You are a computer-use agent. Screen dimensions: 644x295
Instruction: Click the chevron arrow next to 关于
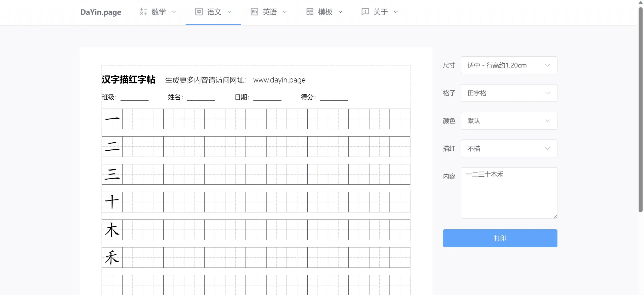tap(396, 12)
